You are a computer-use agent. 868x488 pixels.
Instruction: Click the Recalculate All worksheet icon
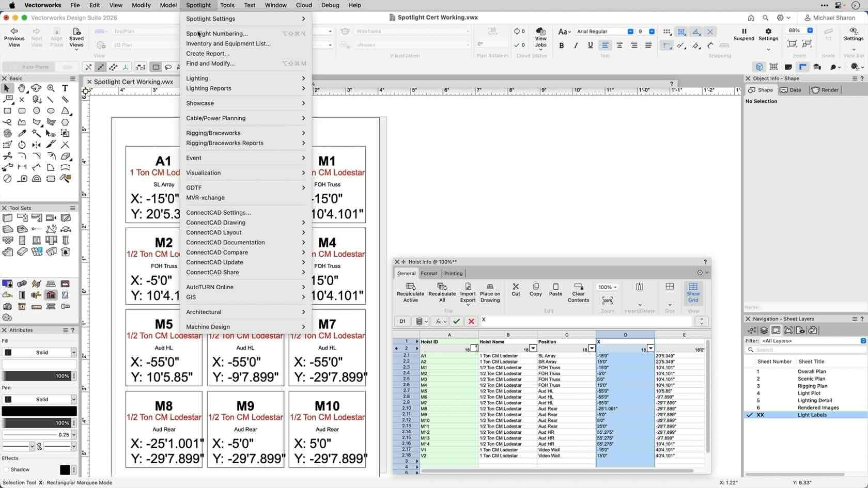[x=442, y=292]
